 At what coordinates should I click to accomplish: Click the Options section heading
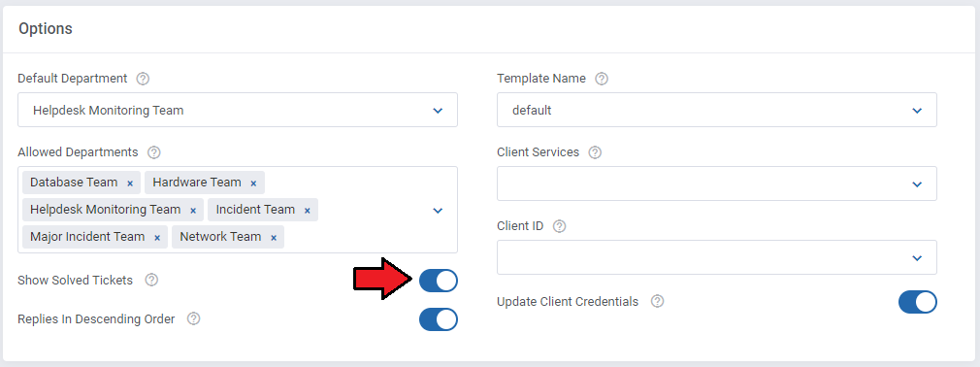pyautogui.click(x=45, y=29)
